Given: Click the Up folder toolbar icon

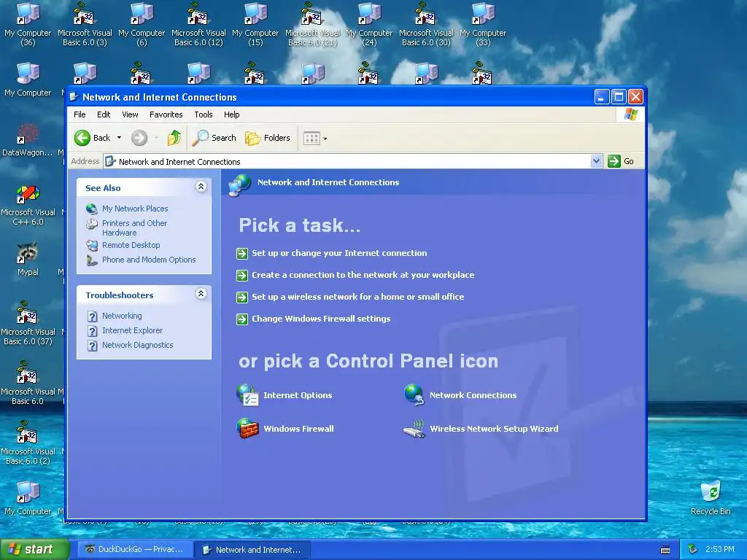Looking at the screenshot, I should point(174,138).
